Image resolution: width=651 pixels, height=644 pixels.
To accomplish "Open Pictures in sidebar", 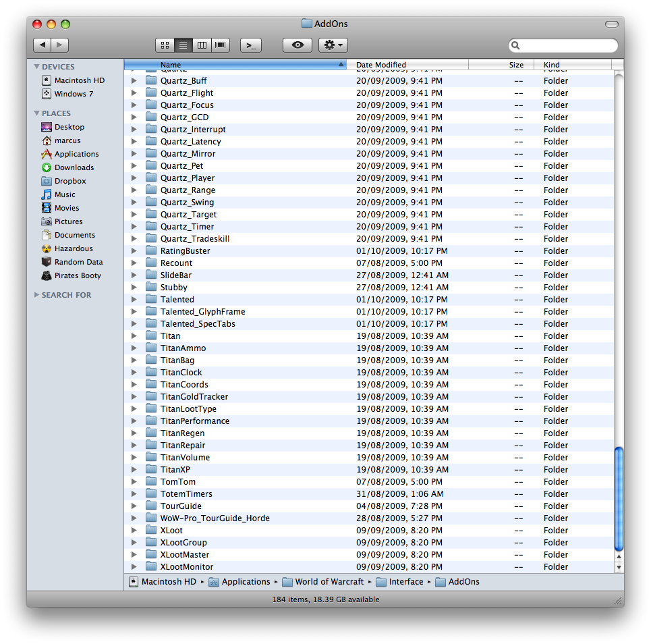I will click(62, 221).
